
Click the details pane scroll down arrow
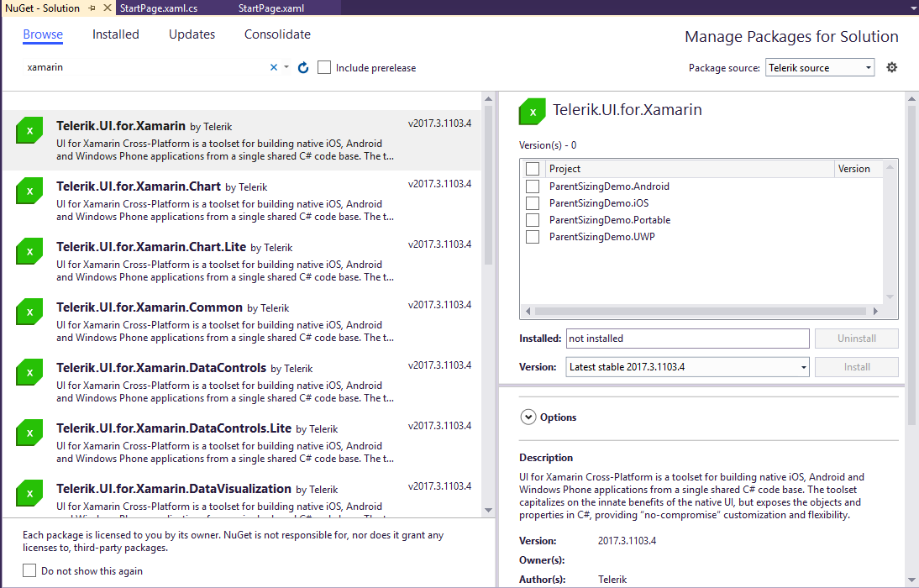tap(911, 580)
